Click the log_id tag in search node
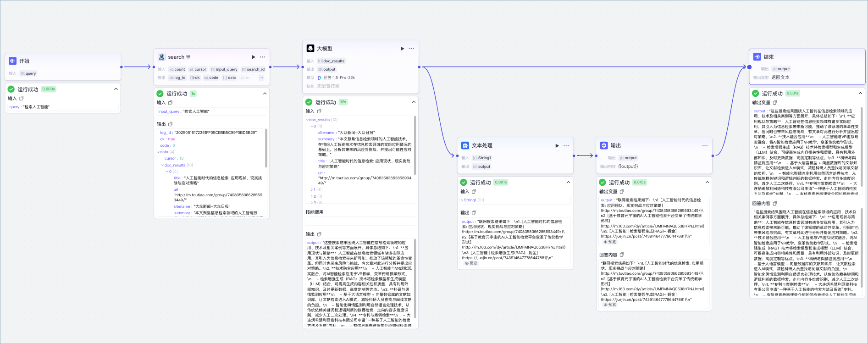 click(x=177, y=78)
